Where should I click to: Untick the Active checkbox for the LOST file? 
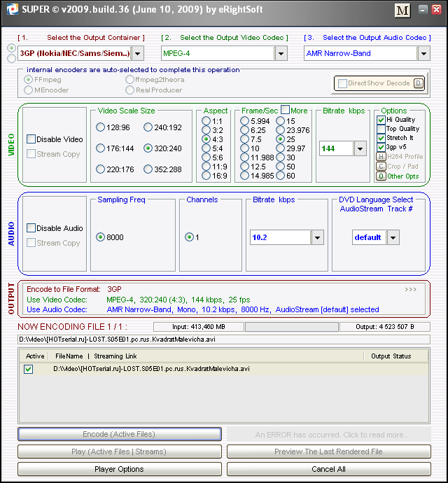coord(29,369)
